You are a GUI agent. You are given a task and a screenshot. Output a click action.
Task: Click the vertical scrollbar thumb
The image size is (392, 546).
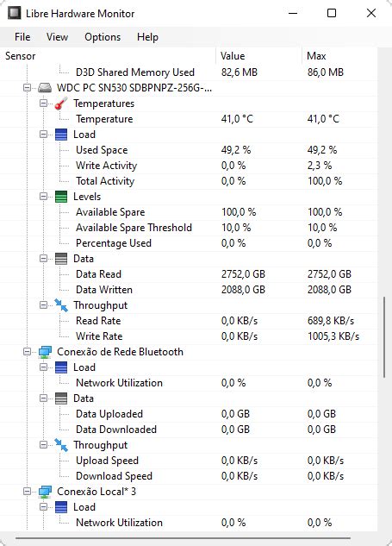click(384, 337)
